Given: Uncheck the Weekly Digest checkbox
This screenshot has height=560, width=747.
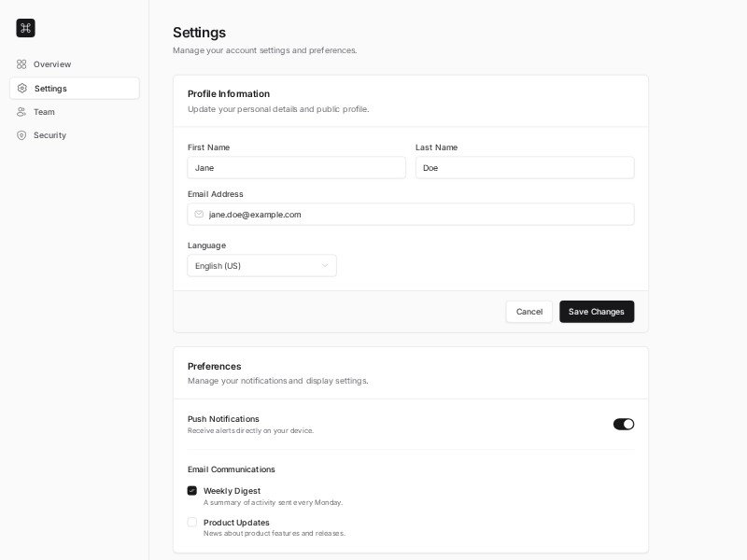Looking at the screenshot, I should pyautogui.click(x=192, y=491).
